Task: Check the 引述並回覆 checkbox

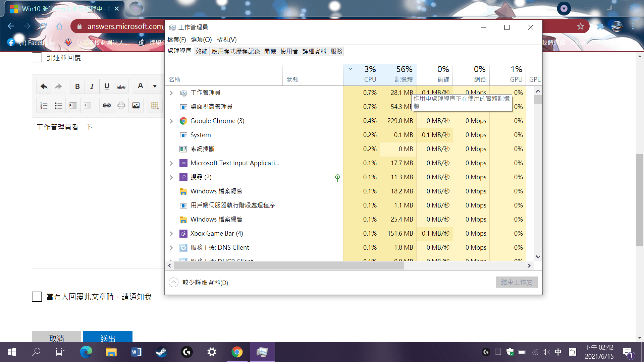Action: 37,58
